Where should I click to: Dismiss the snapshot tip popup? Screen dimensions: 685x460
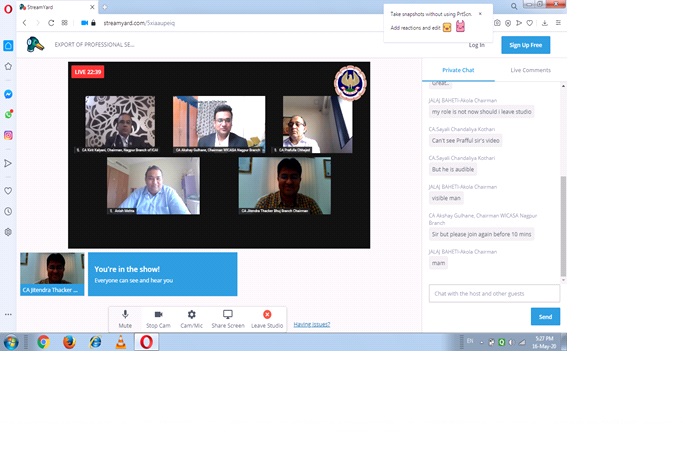tap(480, 14)
